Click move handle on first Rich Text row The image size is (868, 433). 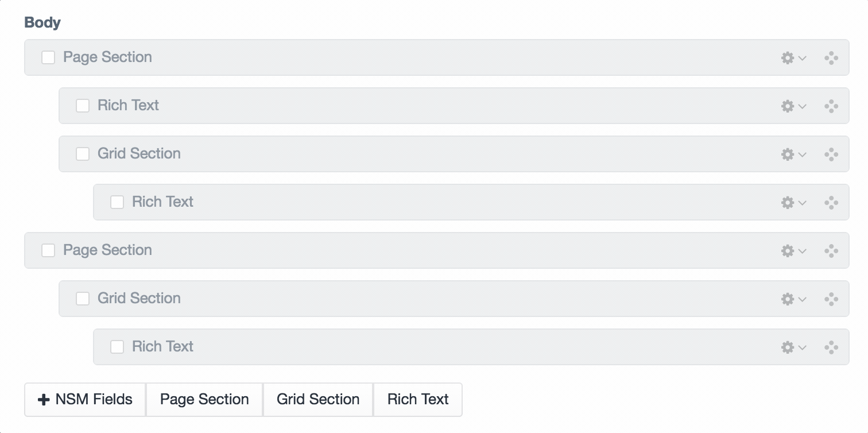[831, 106]
